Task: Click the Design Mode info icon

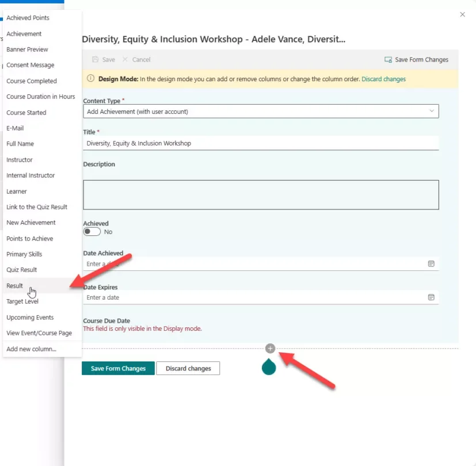Action: (90, 79)
